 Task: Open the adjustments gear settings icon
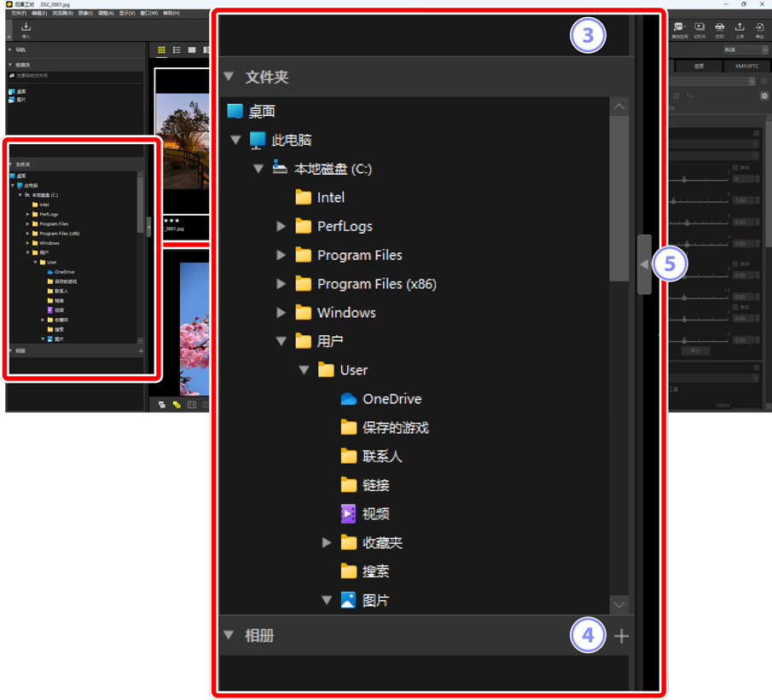click(x=764, y=96)
